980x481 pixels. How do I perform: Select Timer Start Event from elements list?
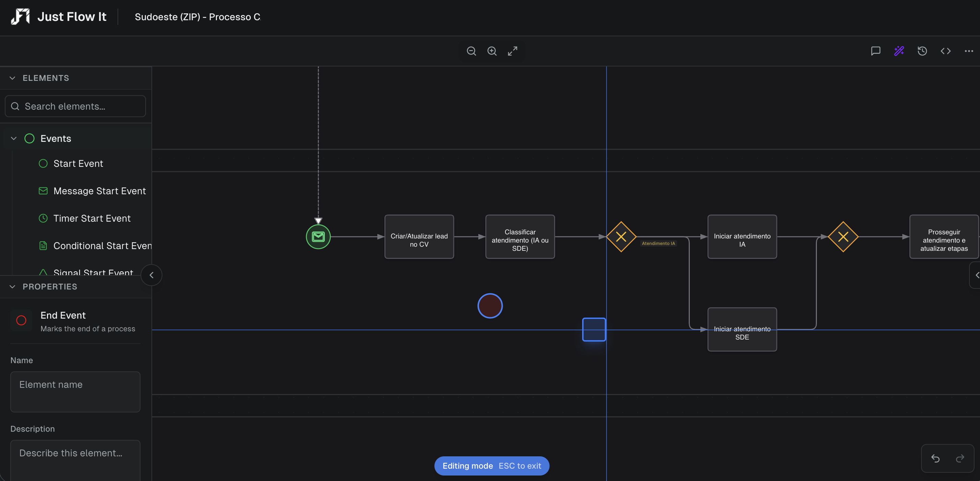[x=92, y=218]
